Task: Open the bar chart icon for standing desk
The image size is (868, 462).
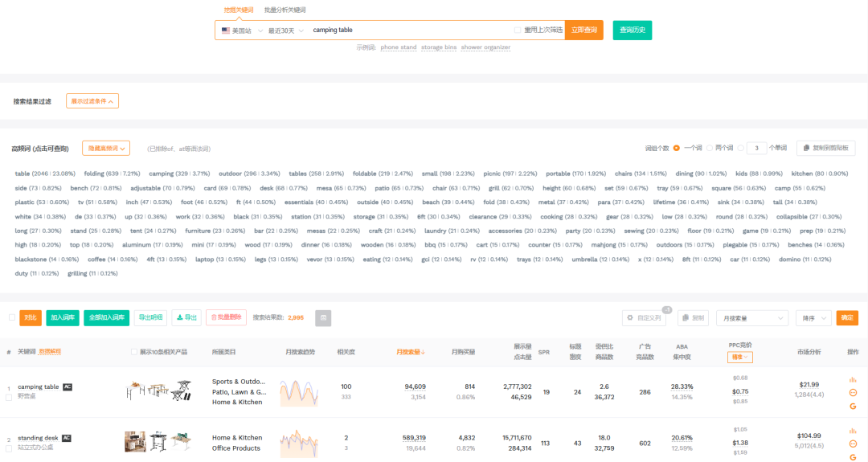Action: point(853,431)
